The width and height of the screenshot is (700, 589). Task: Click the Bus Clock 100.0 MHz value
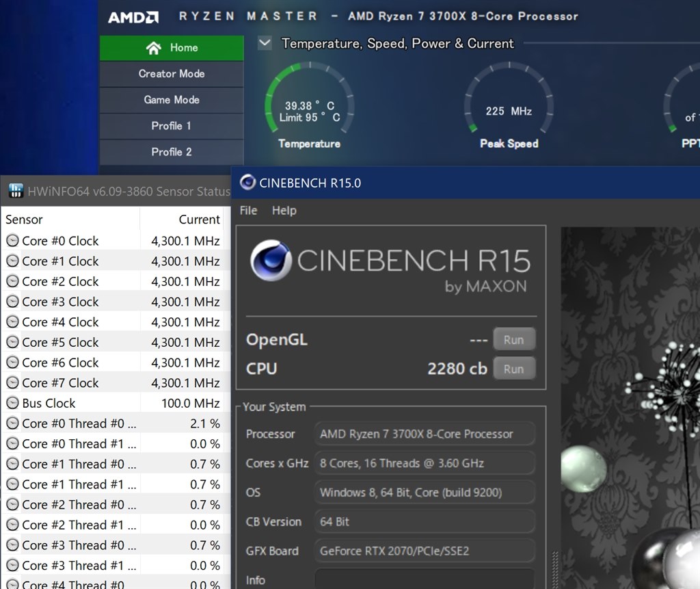(x=191, y=403)
